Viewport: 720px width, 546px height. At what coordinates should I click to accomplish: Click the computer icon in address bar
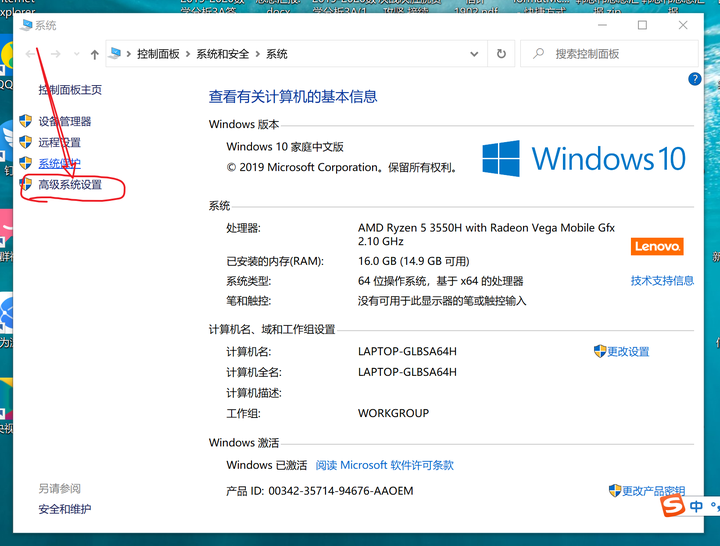click(115, 53)
